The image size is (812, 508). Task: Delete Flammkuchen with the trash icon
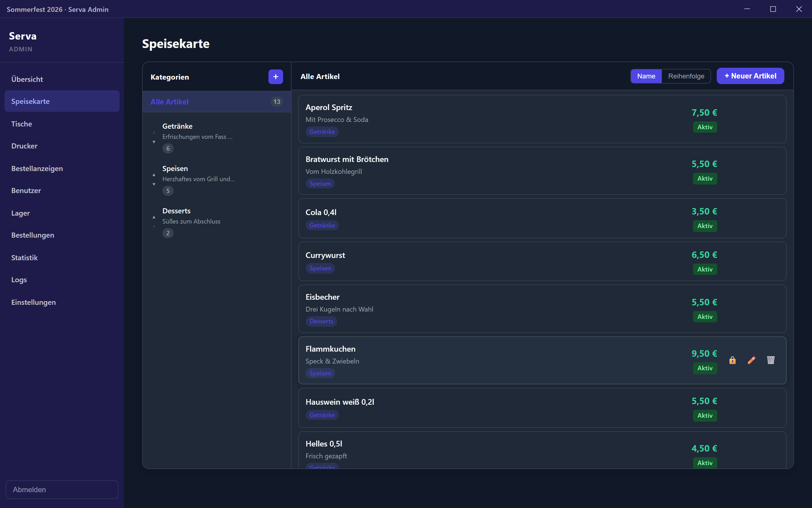[771, 360]
